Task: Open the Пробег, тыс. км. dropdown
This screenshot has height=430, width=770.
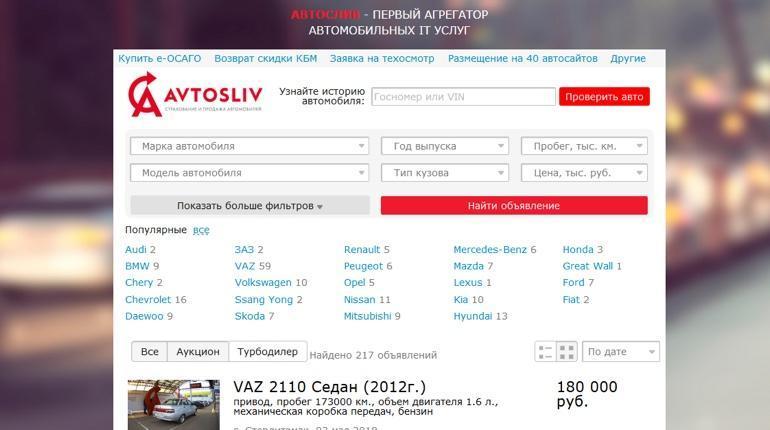Action: point(584,146)
